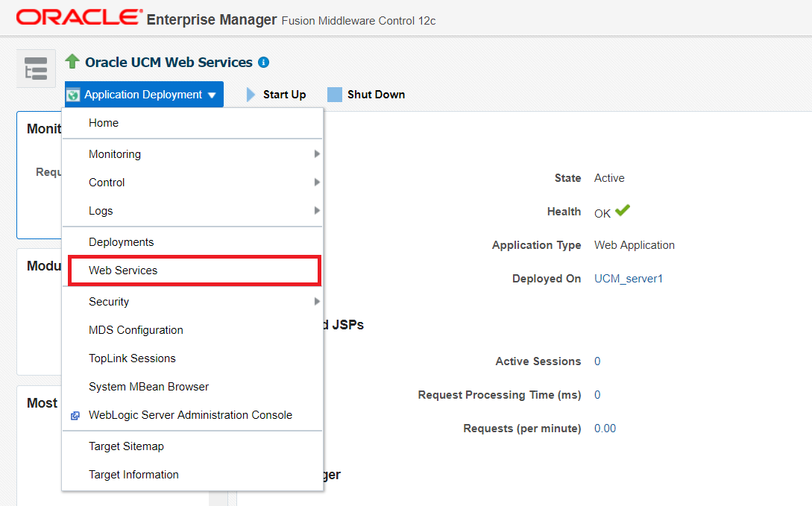The height and width of the screenshot is (506, 812).
Task: Expand the Control submenu arrow
Action: coord(317,182)
